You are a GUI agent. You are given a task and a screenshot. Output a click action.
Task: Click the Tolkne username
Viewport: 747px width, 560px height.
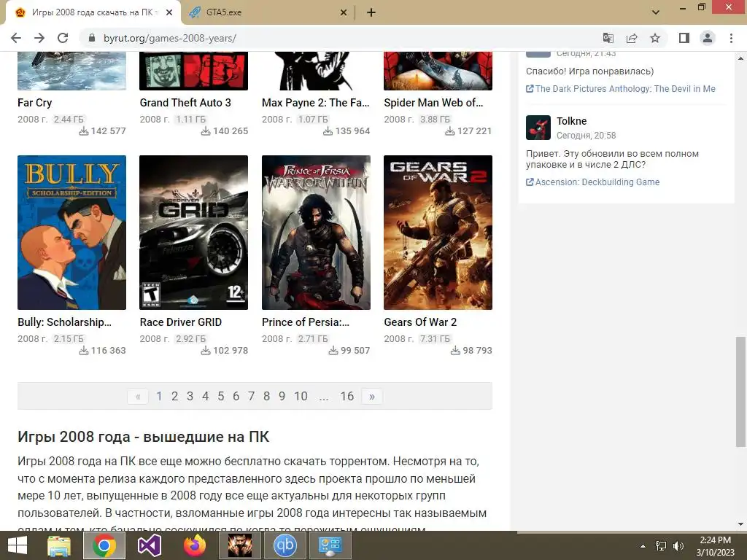pyautogui.click(x=572, y=121)
